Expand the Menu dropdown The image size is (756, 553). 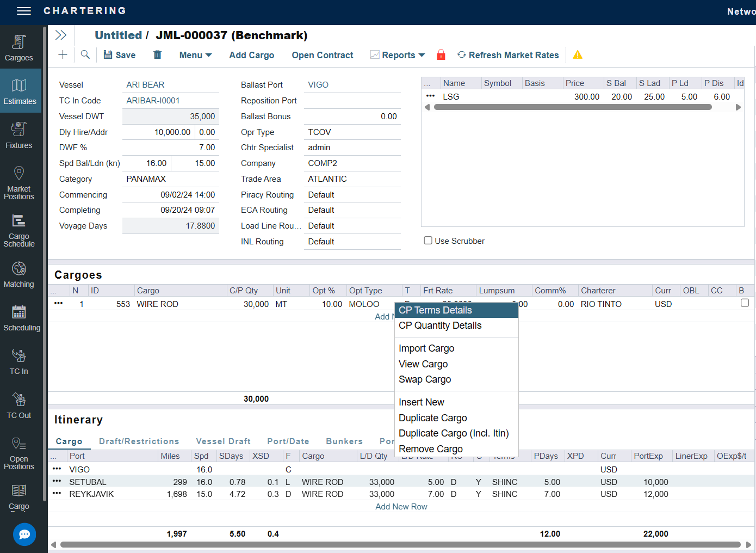pos(195,55)
